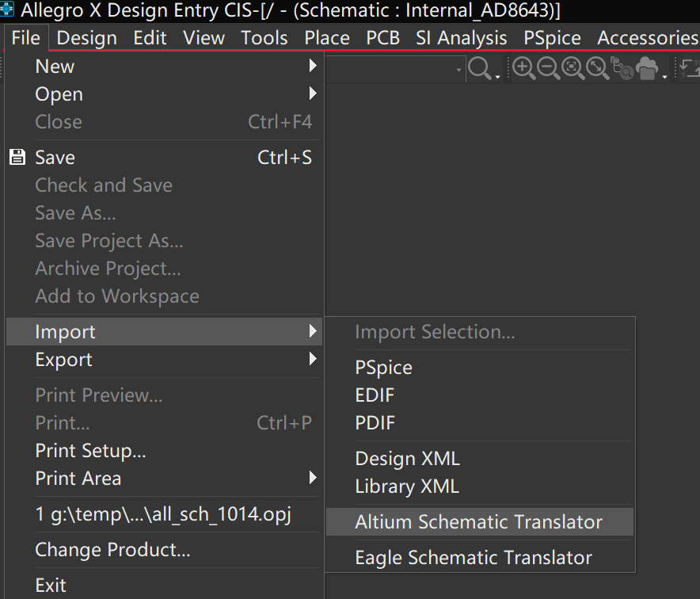
Task: Click the Zoom to Fit All icon
Action: (597, 68)
